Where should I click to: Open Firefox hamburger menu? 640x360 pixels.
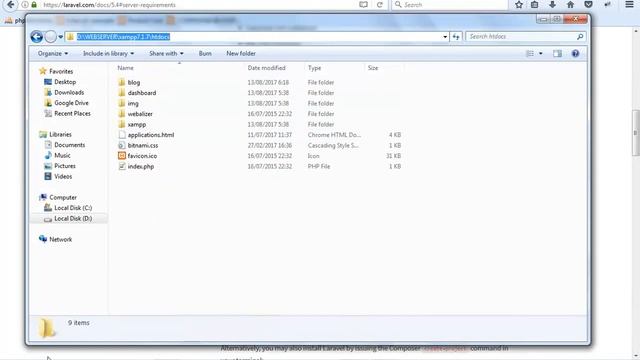pos(629,5)
